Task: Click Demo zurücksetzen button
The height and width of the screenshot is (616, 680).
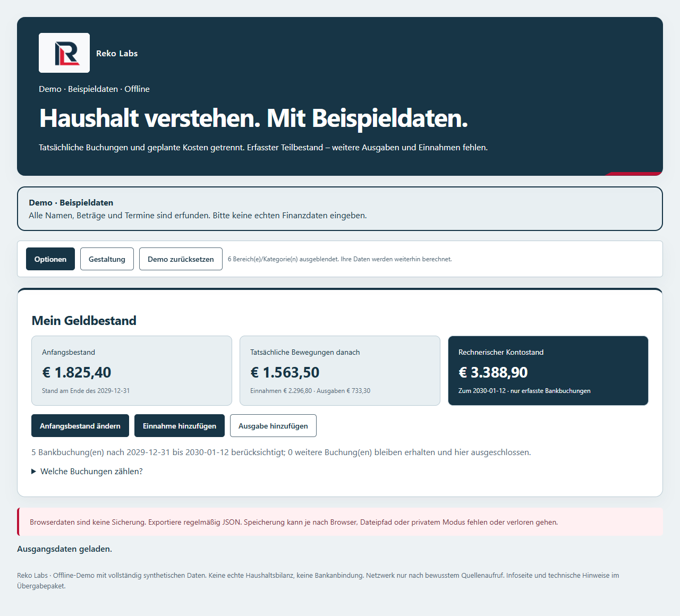Action: [x=181, y=259]
